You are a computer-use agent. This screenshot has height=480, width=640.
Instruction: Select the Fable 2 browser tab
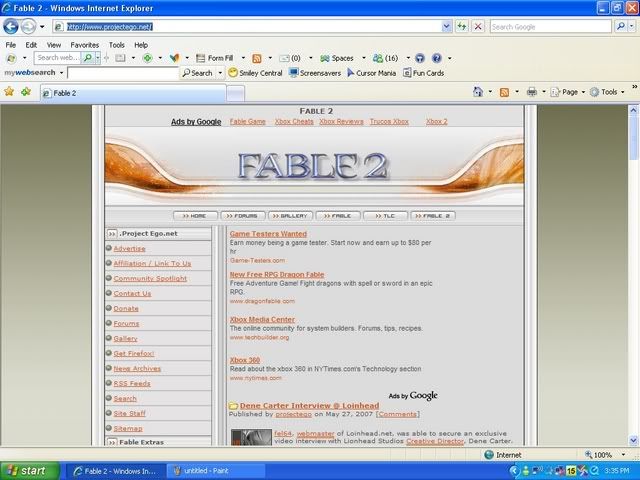pos(133,93)
